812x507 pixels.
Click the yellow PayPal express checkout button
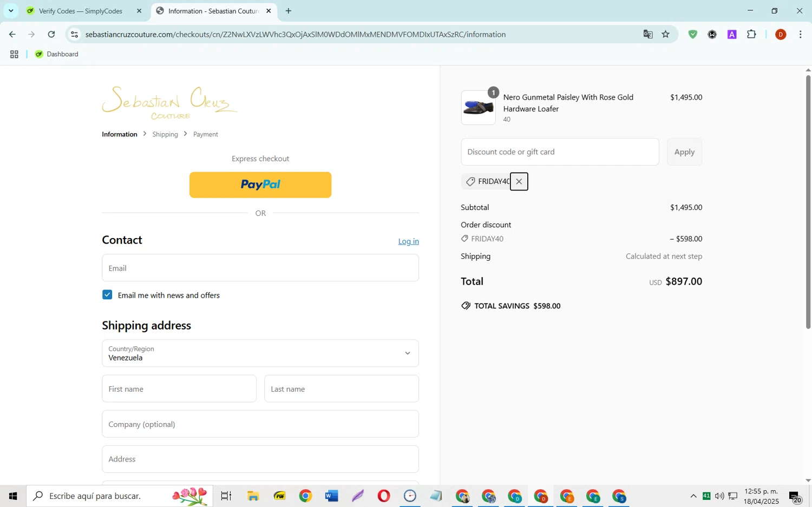coord(260,185)
